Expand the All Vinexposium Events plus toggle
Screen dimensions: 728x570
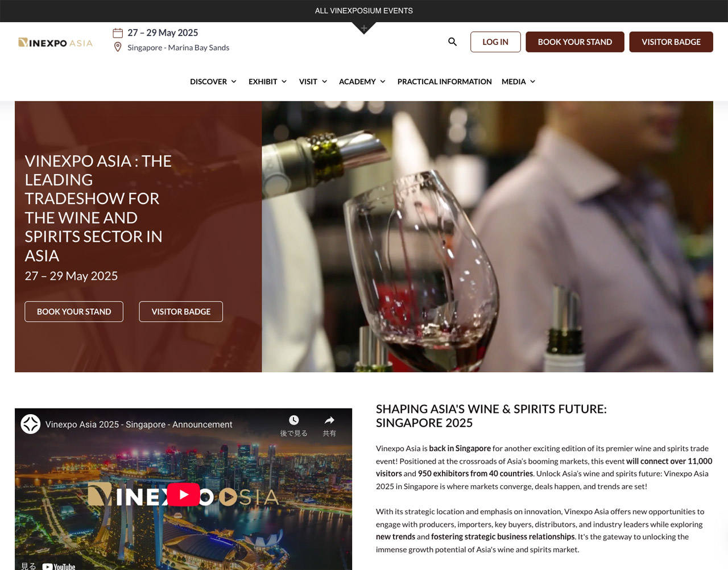click(364, 28)
